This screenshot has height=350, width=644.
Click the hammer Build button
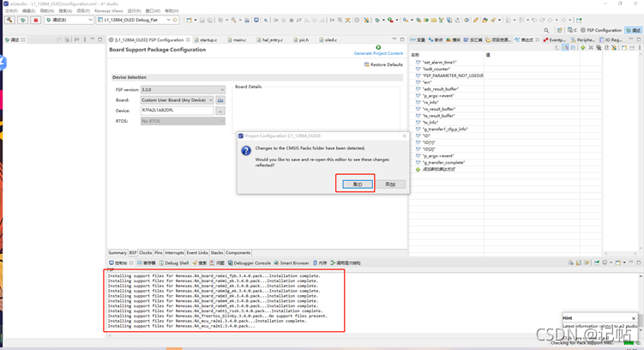(x=9, y=20)
